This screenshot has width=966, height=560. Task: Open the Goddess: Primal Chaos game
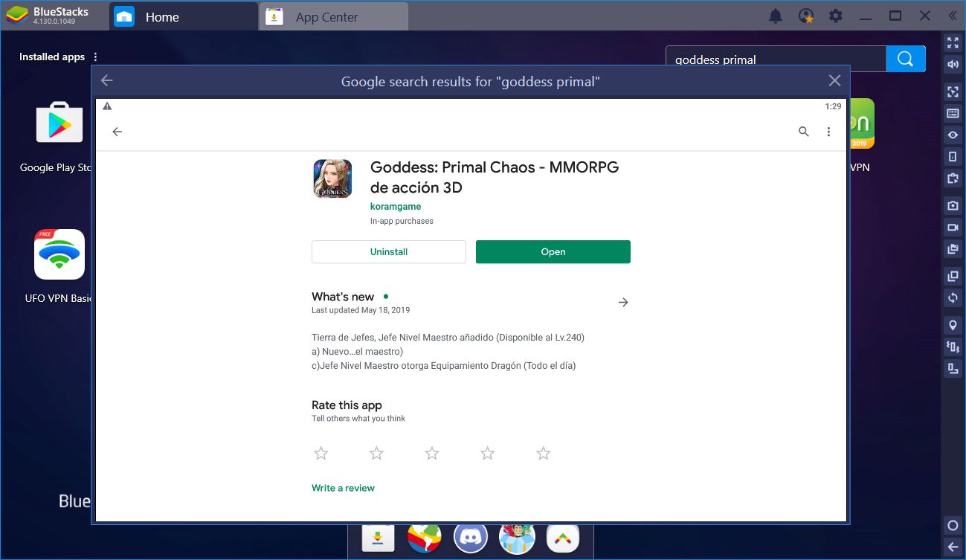pyautogui.click(x=553, y=251)
